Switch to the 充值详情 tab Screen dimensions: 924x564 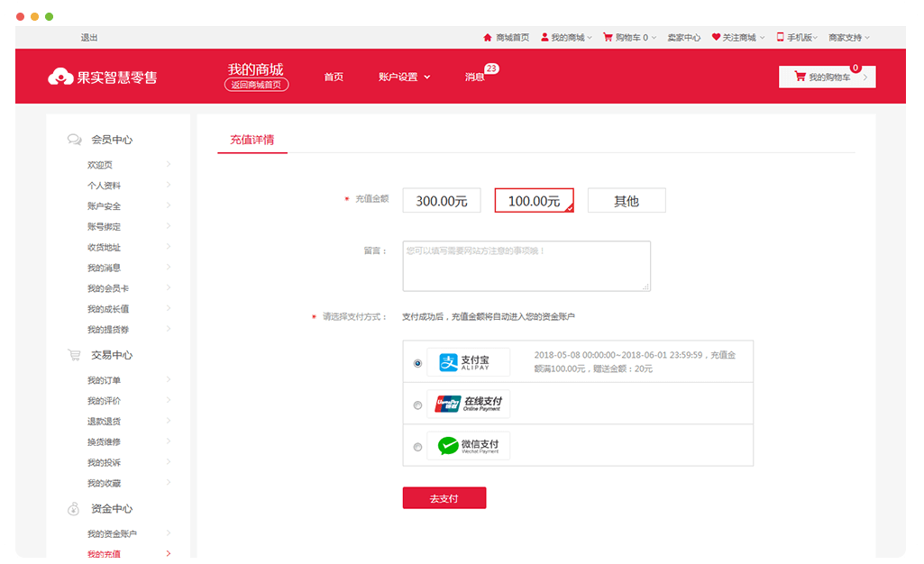[252, 141]
